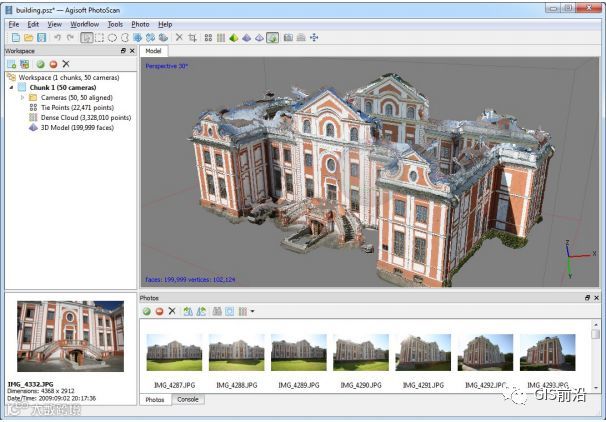Image resolution: width=606 pixels, height=422 pixels.
Task: Select the Circle Selection tool
Action: pyautogui.click(x=112, y=37)
